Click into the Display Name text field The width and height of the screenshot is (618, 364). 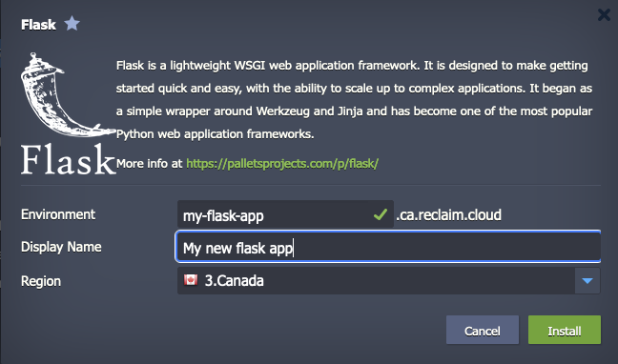(388, 247)
